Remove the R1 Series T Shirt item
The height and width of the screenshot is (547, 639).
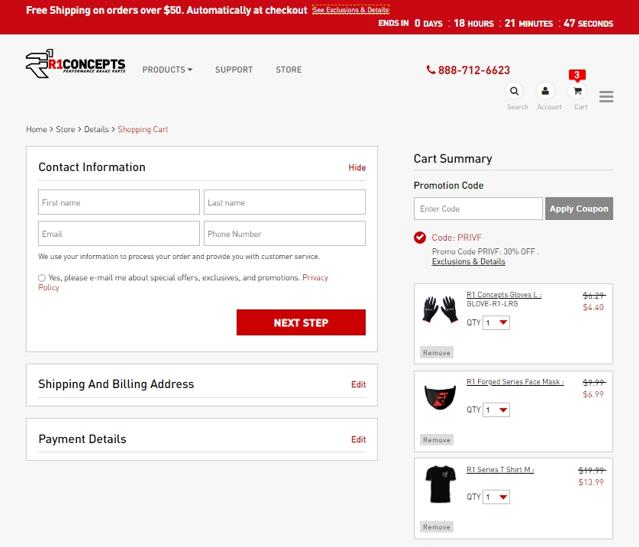[x=436, y=527]
